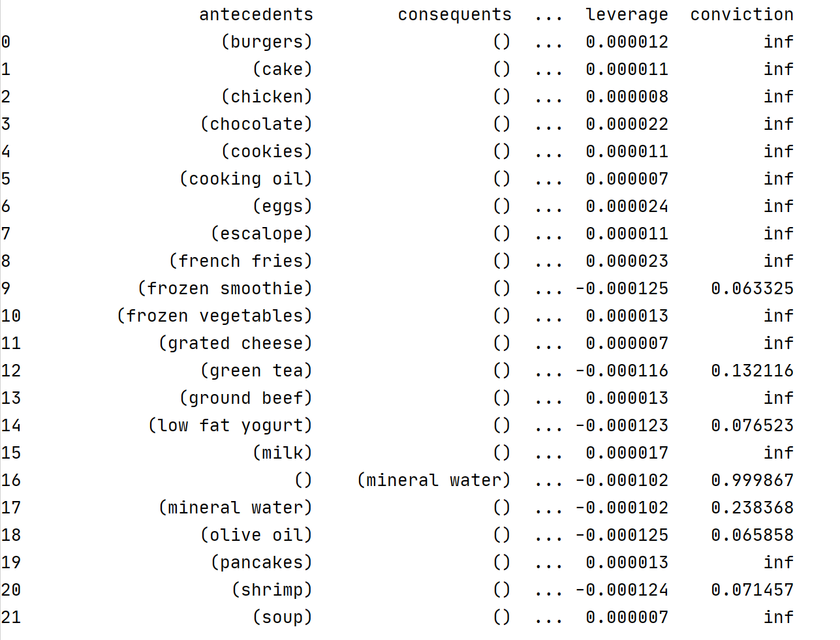Click the consequents column header
840x640 pixels.
[x=454, y=14]
